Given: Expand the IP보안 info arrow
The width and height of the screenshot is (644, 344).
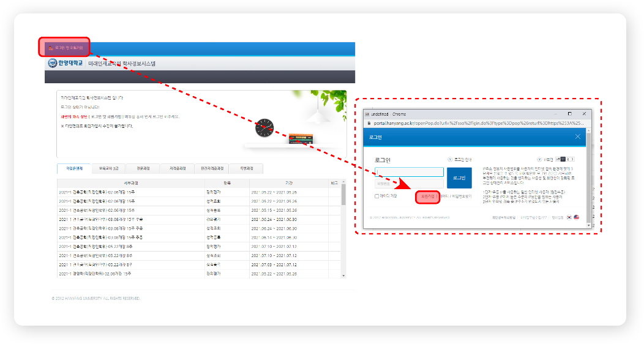Looking at the screenshot, I should (539, 159).
